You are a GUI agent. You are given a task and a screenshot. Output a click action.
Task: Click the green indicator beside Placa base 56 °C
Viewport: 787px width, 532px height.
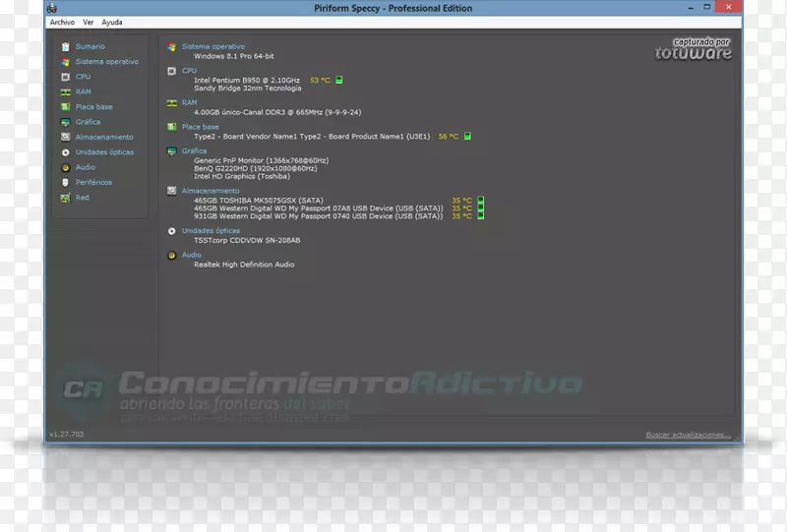(468, 137)
